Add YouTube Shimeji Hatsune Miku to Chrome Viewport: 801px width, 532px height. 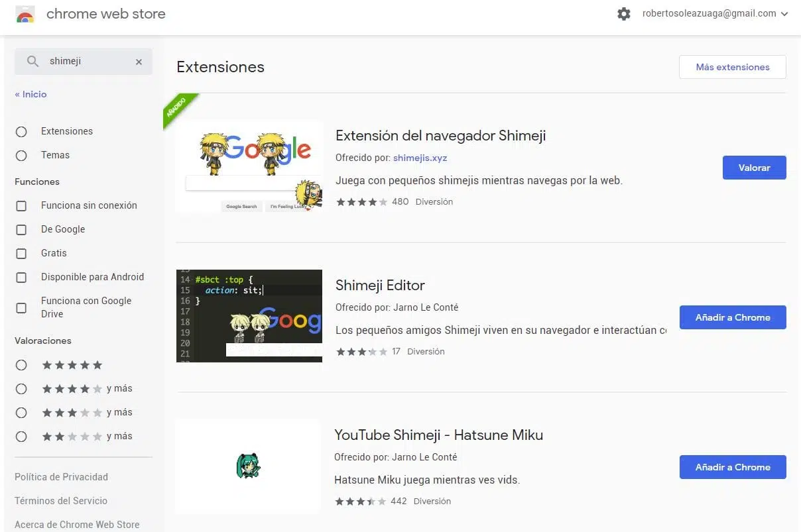733,467
